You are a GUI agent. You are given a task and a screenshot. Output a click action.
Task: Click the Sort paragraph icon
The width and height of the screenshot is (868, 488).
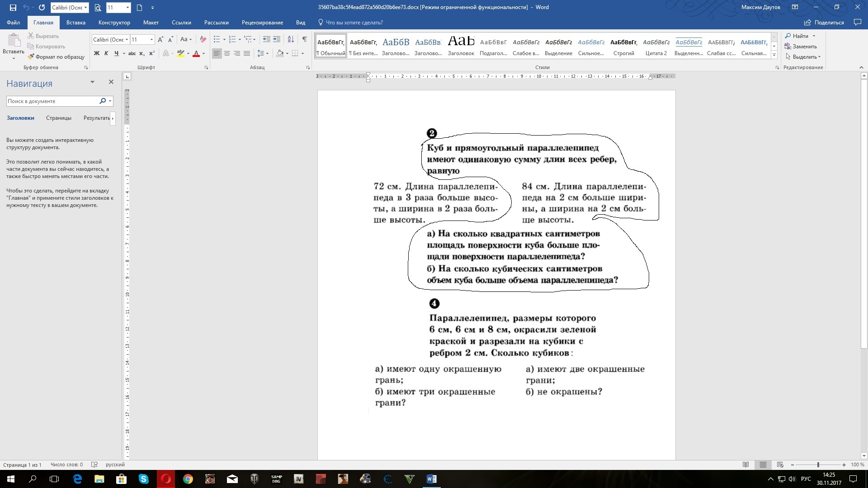(x=291, y=39)
